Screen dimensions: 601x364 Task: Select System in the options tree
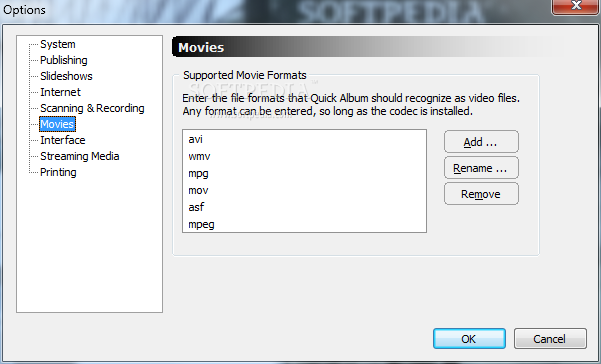(58, 44)
